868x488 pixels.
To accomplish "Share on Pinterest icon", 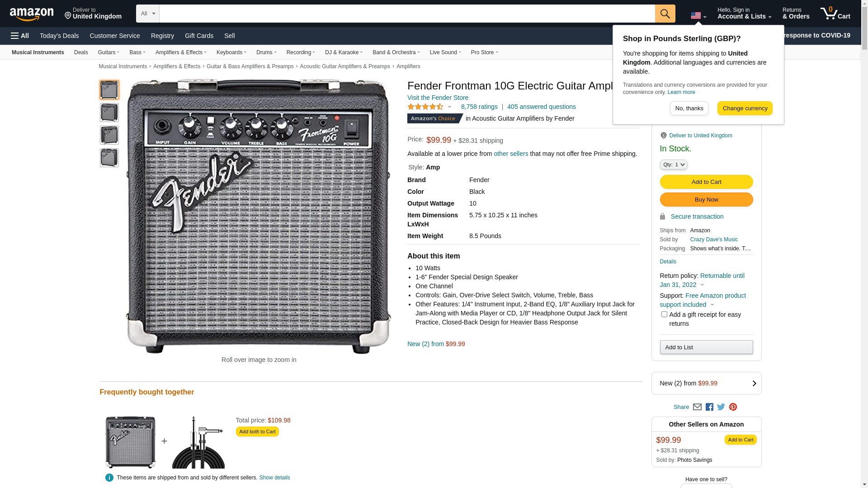I will [733, 407].
